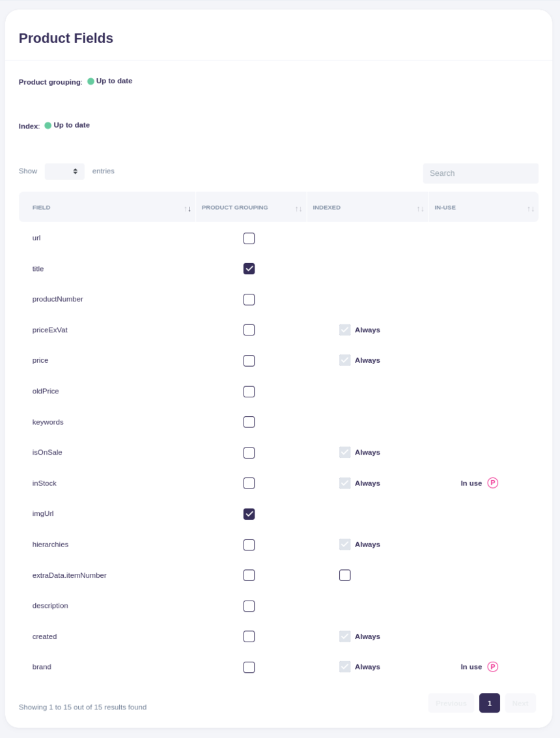Sort by Indexed column arrows
Screen dimensions: 560x738
pos(420,208)
